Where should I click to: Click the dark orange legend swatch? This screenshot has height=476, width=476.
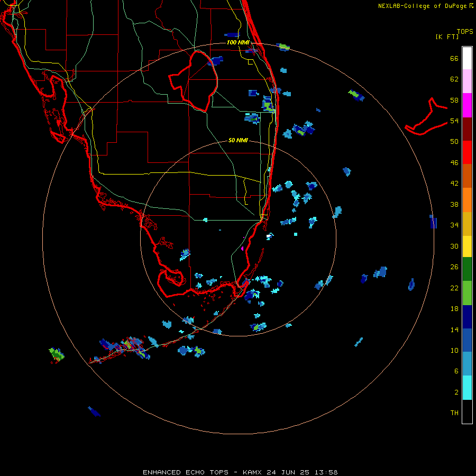[467, 176]
